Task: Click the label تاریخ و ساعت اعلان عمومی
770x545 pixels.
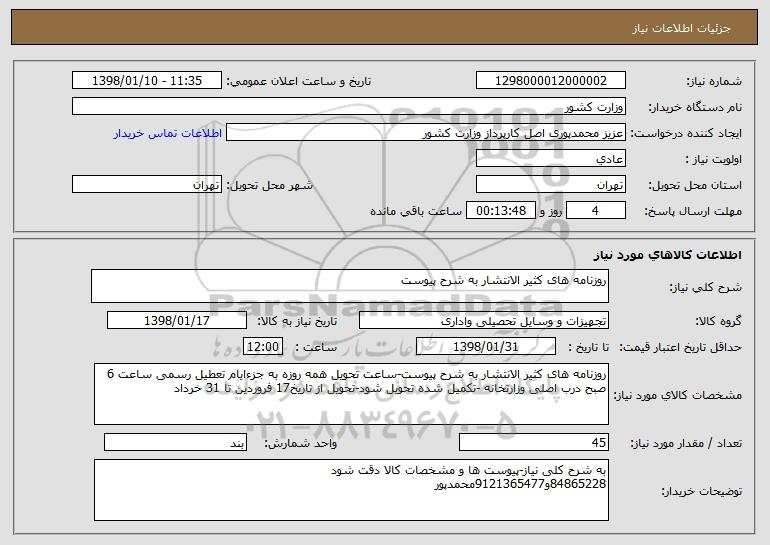Action: click(299, 81)
